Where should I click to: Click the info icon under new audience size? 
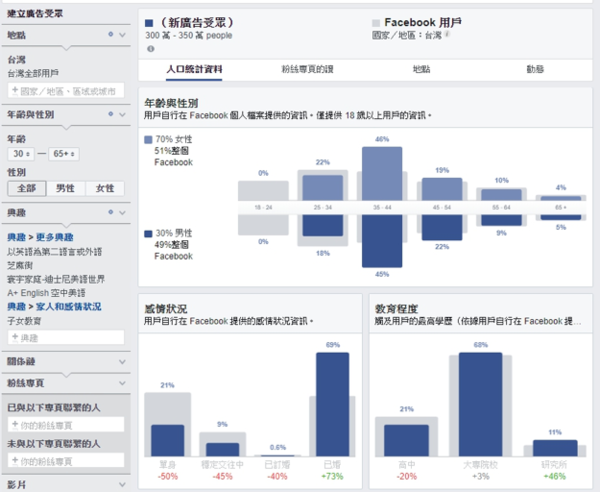(150, 47)
